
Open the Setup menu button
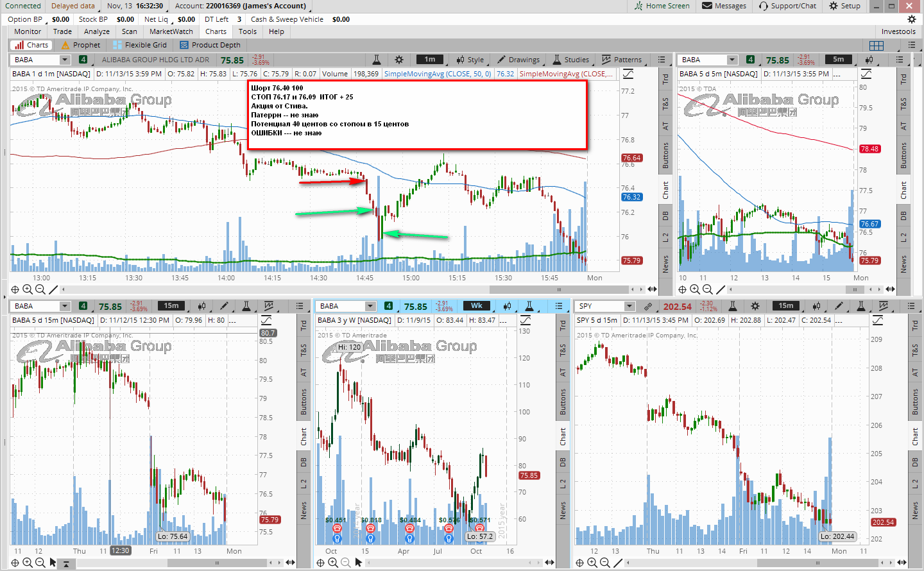click(x=844, y=6)
